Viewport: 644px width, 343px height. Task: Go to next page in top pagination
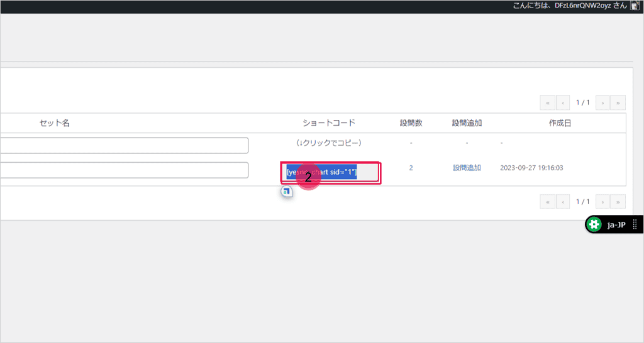tap(602, 102)
